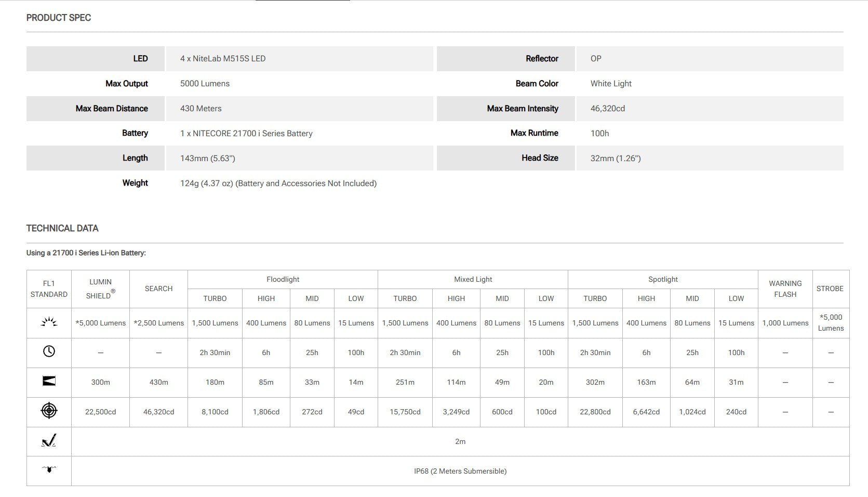Click the "1,024cd" spotlight mid cell

coord(692,412)
